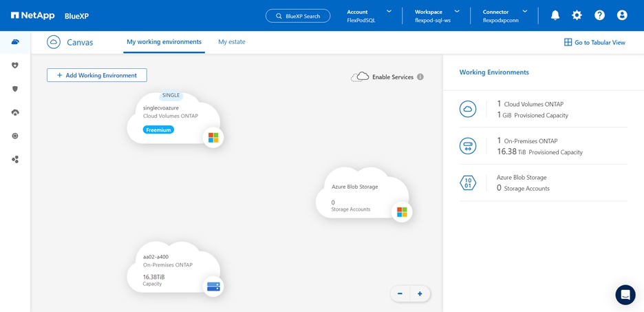Select the Azure Blob Storage working environment
Image resolution: width=644 pixels, height=312 pixels.
click(362, 194)
